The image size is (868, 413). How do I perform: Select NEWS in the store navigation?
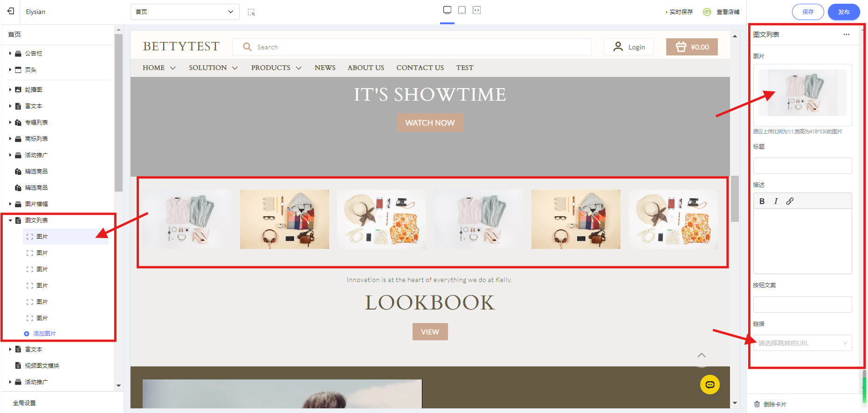325,68
